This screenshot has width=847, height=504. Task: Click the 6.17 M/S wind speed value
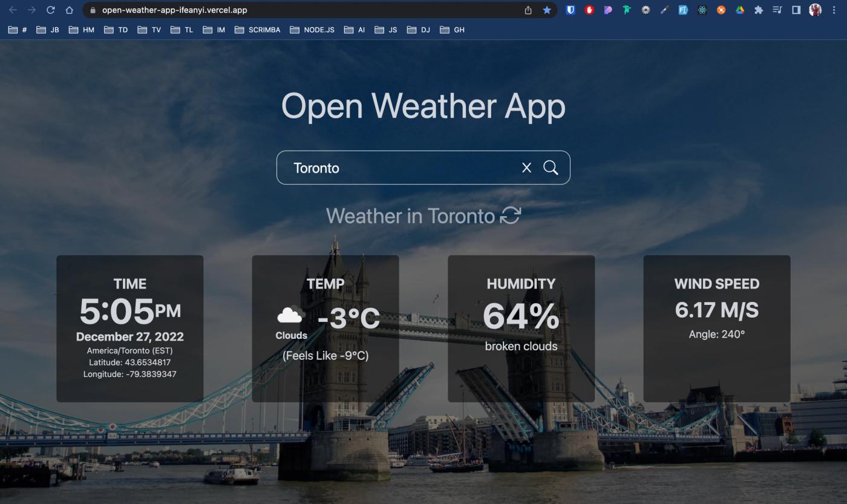[717, 310]
